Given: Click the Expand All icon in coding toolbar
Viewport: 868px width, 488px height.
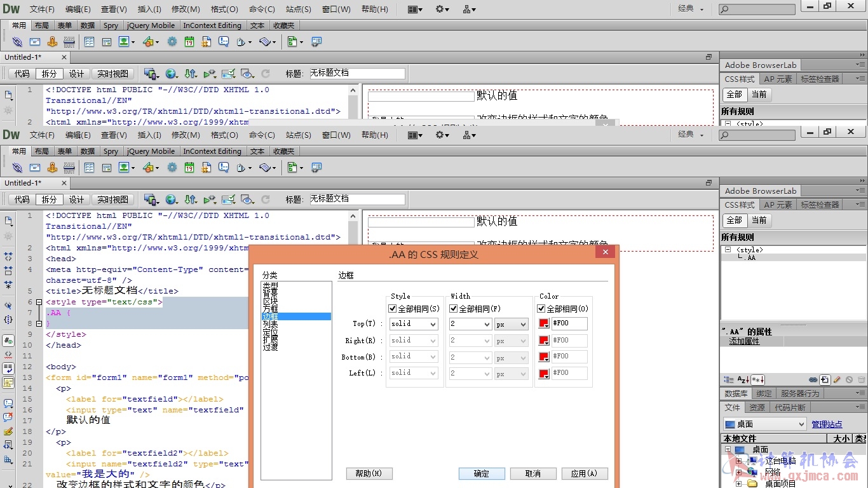Looking at the screenshot, I should 8,285.
